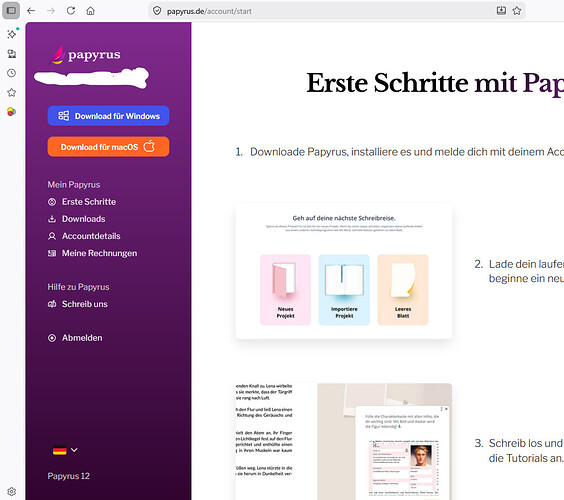Select Abmelden to log out
The image size is (564, 500).
pos(82,338)
